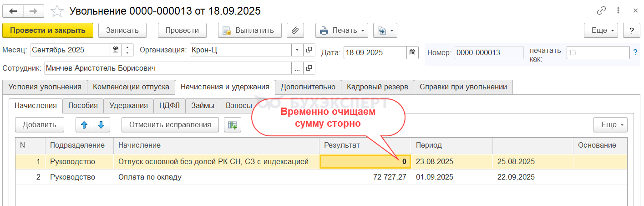
Task: Open the Кадровый резерв tab
Action: point(377,87)
